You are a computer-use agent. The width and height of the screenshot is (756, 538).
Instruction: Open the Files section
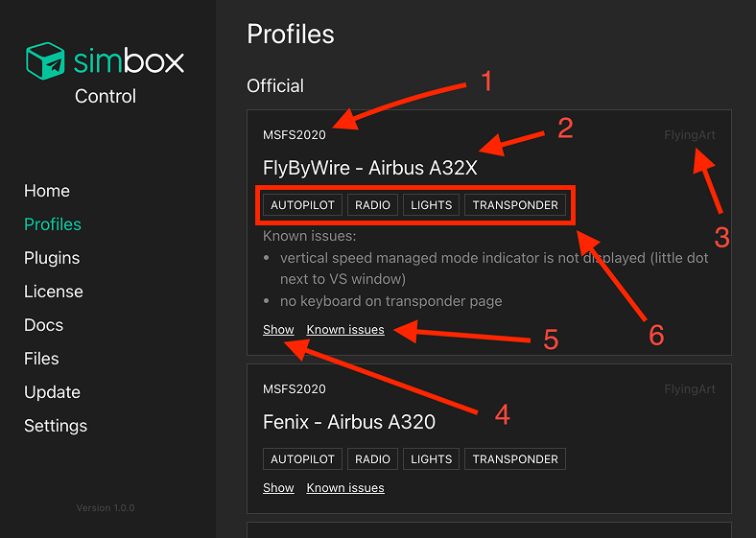pyautogui.click(x=41, y=359)
